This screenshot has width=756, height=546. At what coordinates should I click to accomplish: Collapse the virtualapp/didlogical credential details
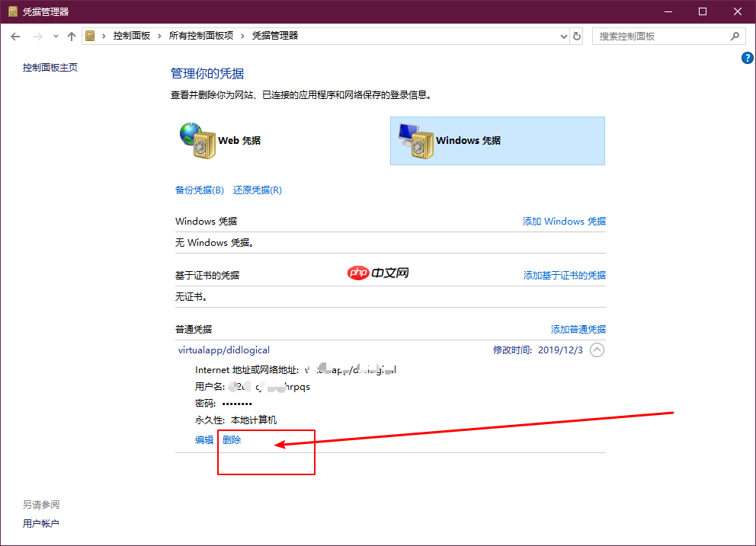point(596,350)
